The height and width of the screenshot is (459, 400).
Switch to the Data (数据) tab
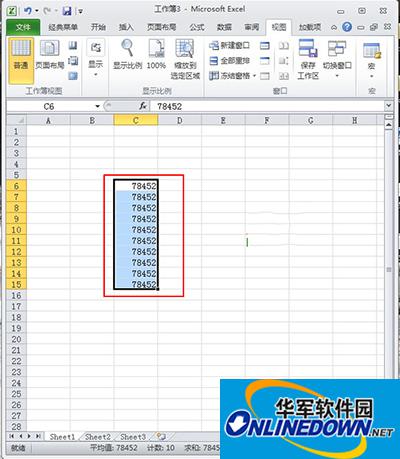point(224,27)
